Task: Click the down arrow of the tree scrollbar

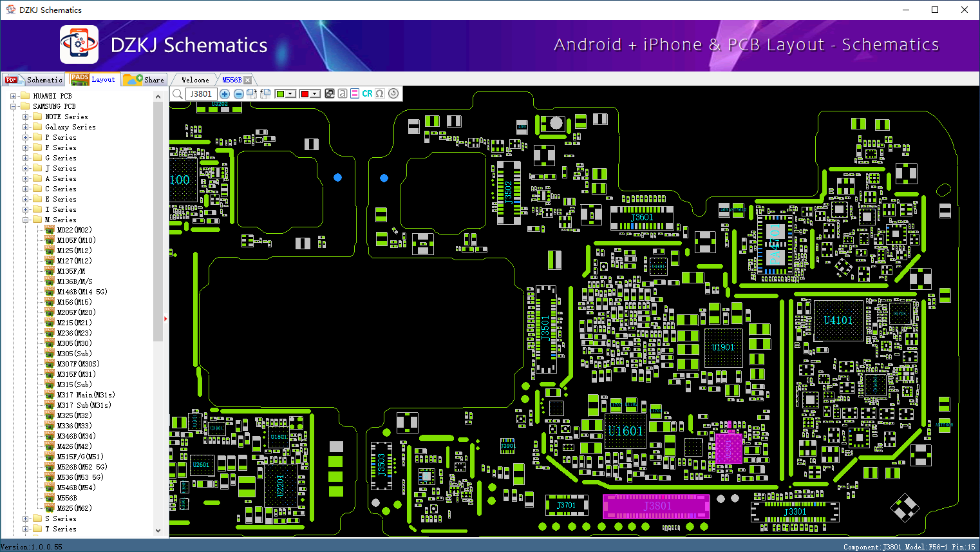Action: tap(158, 531)
